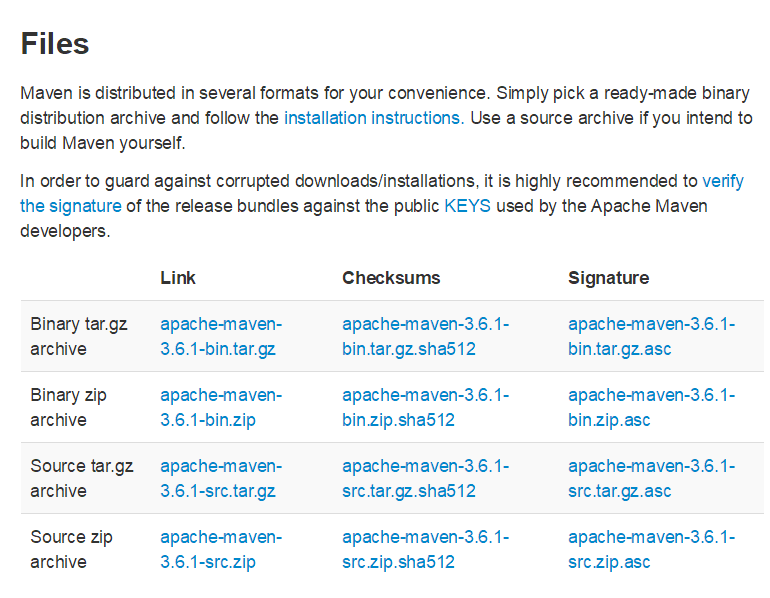Image resolution: width=770 pixels, height=598 pixels.
Task: Click the Link column header
Action: pyautogui.click(x=178, y=278)
